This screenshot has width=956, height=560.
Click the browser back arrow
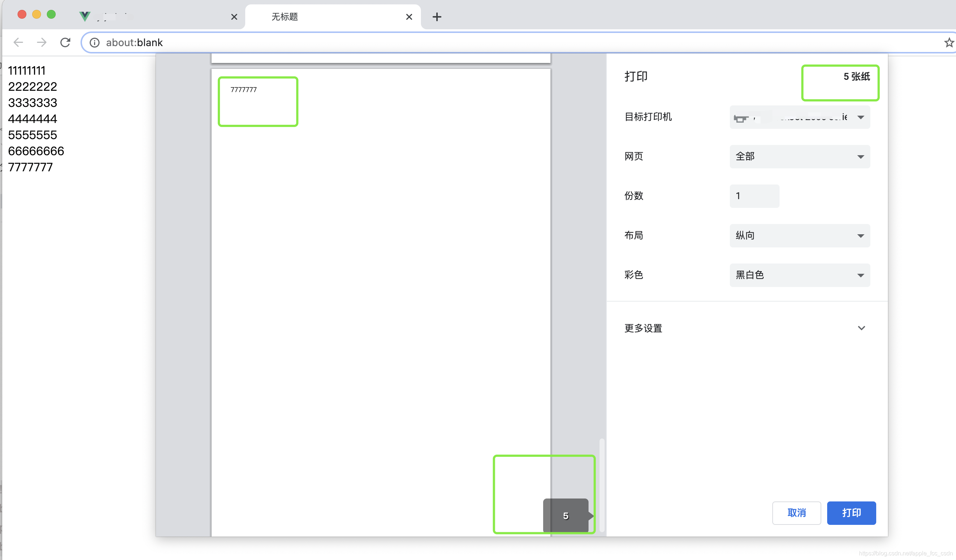click(18, 42)
